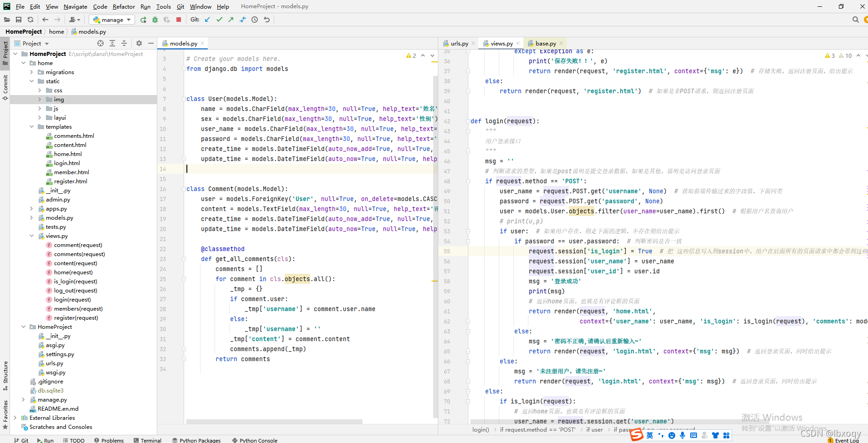
Task: Navigate forward with the right arrow icon
Action: point(57,20)
